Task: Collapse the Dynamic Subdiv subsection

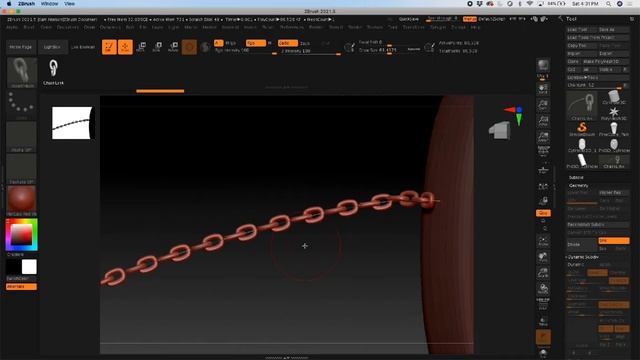Action: coord(583,257)
